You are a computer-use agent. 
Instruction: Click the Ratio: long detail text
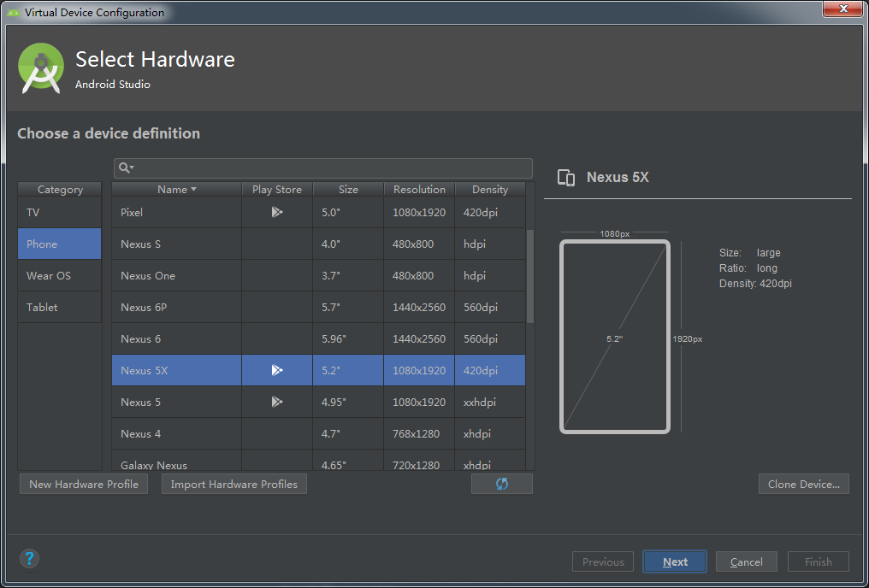(748, 268)
